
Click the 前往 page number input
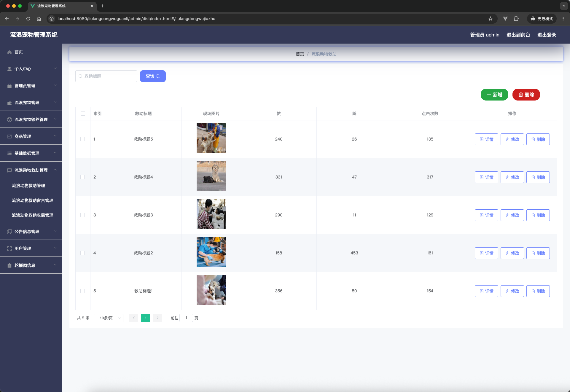(186, 318)
